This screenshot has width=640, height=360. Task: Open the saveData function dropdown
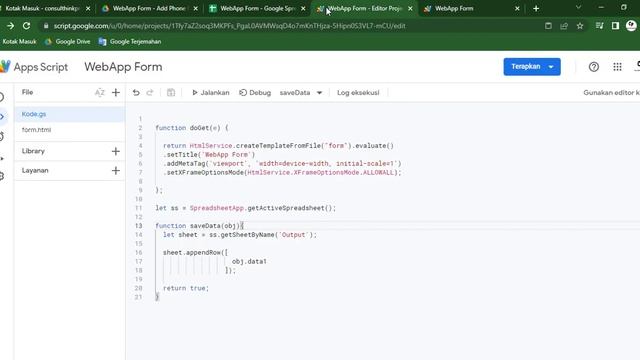coord(301,93)
